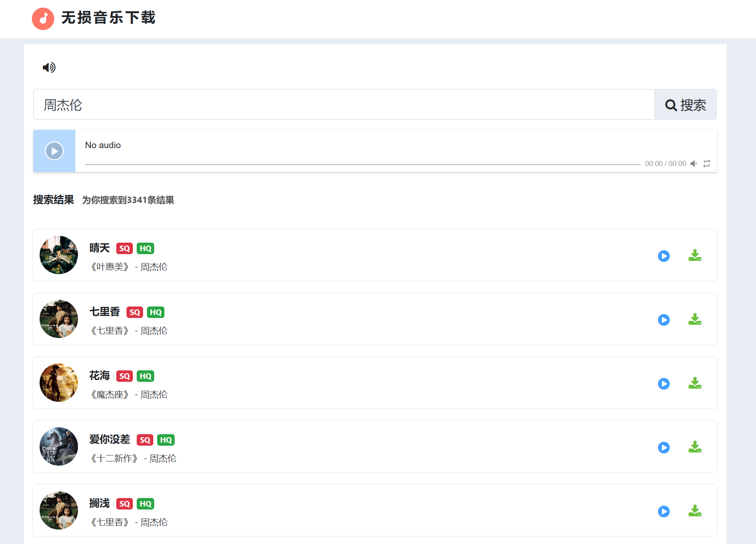This screenshot has height=544, width=756.
Task: Click the 晴天 album cover thumbnail
Action: 59,255
